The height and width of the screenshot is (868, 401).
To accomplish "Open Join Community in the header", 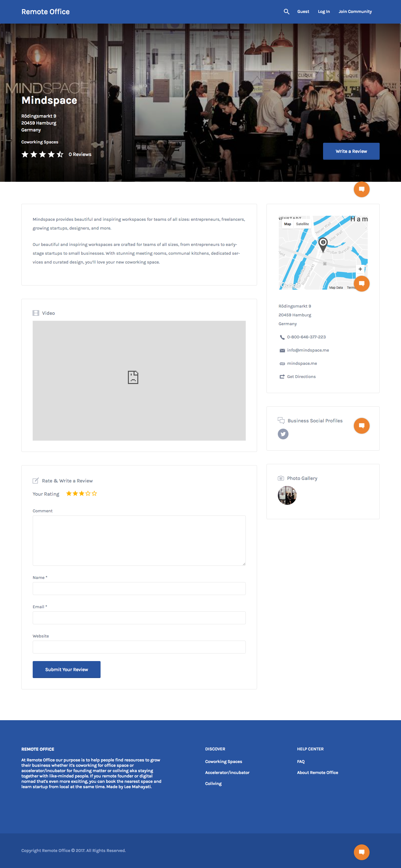I will click(355, 11).
